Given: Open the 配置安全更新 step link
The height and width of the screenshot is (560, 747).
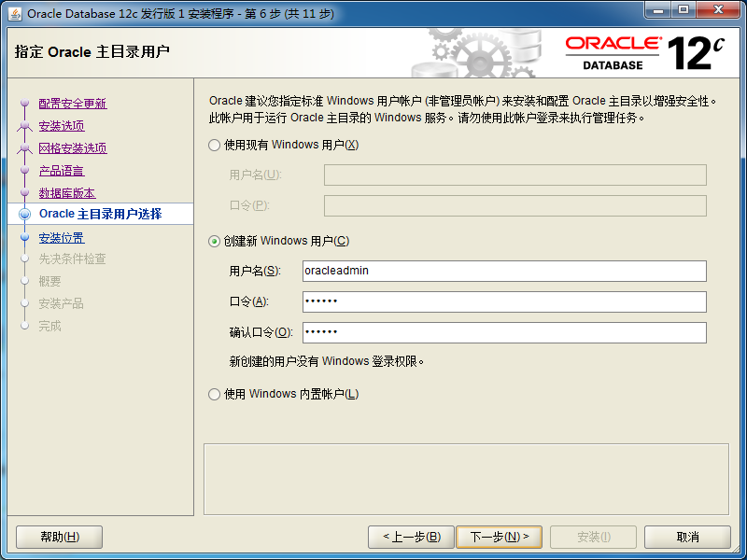Looking at the screenshot, I should click(x=73, y=104).
